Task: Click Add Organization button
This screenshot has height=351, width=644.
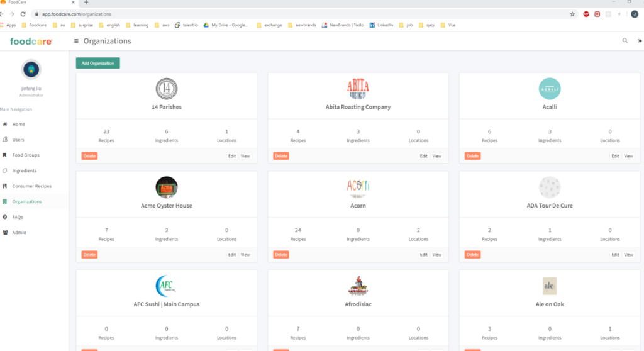Action: [97, 64]
